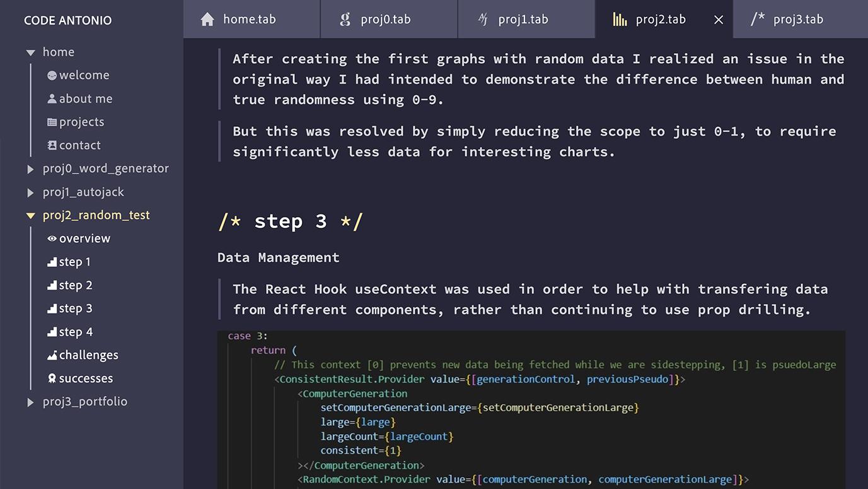Expand the proj0_word_generator folder
868x489 pixels.
[x=30, y=169]
